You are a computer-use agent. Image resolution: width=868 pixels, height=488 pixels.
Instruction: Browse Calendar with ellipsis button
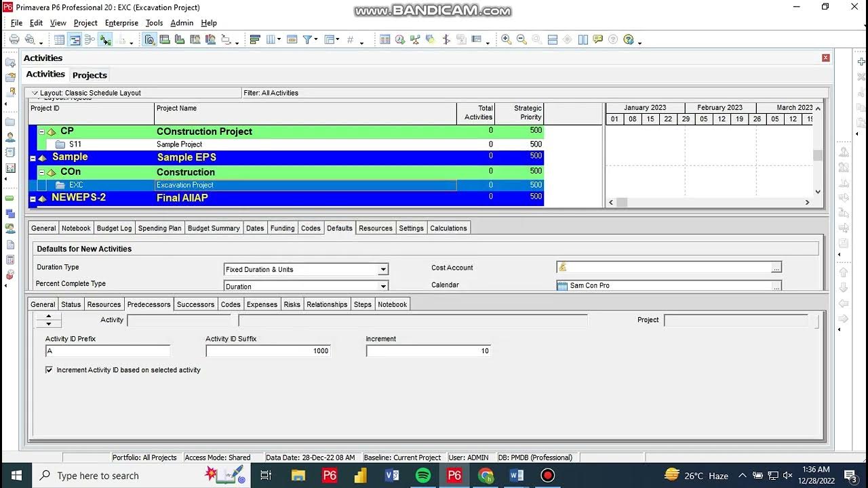coord(776,286)
